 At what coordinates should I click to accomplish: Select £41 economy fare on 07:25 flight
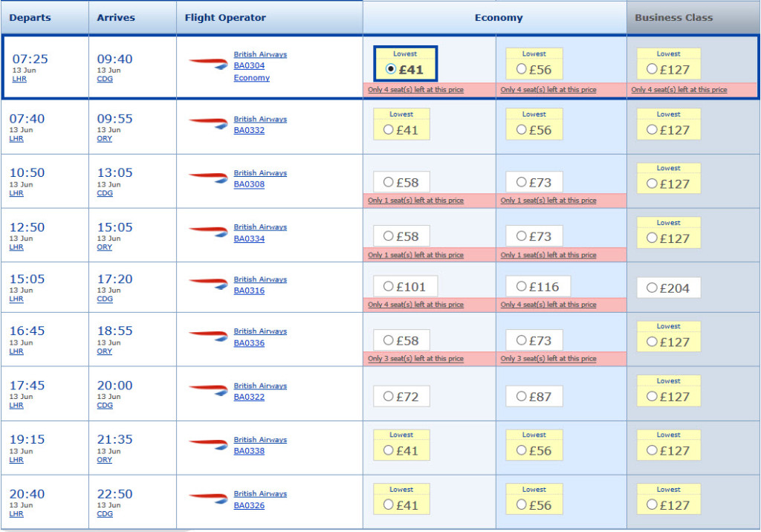click(x=391, y=69)
